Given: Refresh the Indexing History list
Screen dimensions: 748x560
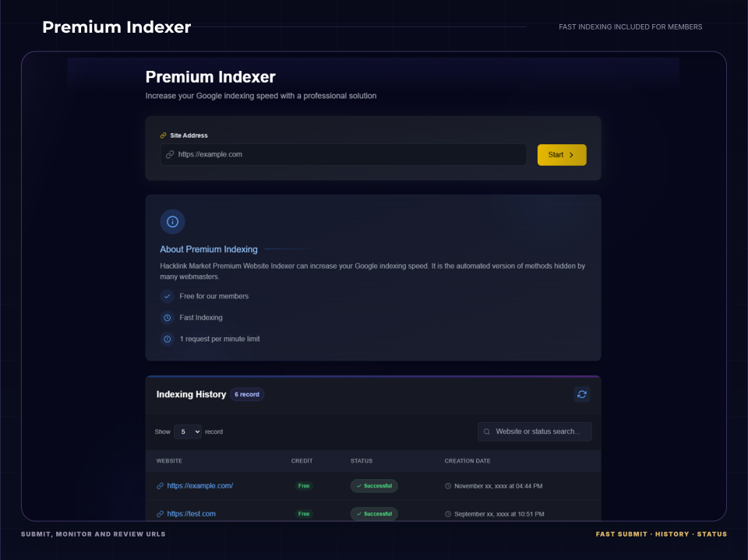Looking at the screenshot, I should pyautogui.click(x=581, y=394).
